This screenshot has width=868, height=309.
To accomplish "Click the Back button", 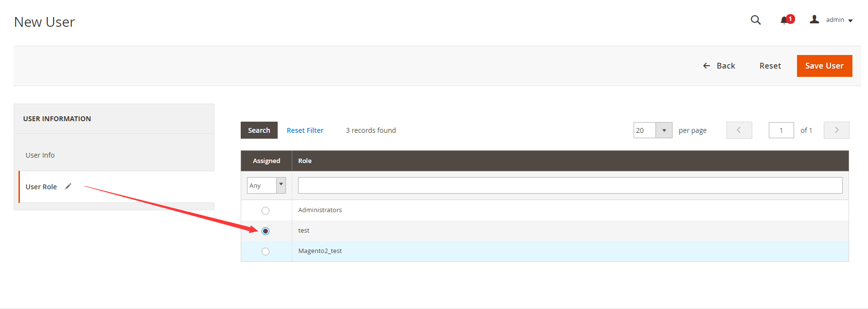I will coord(719,66).
